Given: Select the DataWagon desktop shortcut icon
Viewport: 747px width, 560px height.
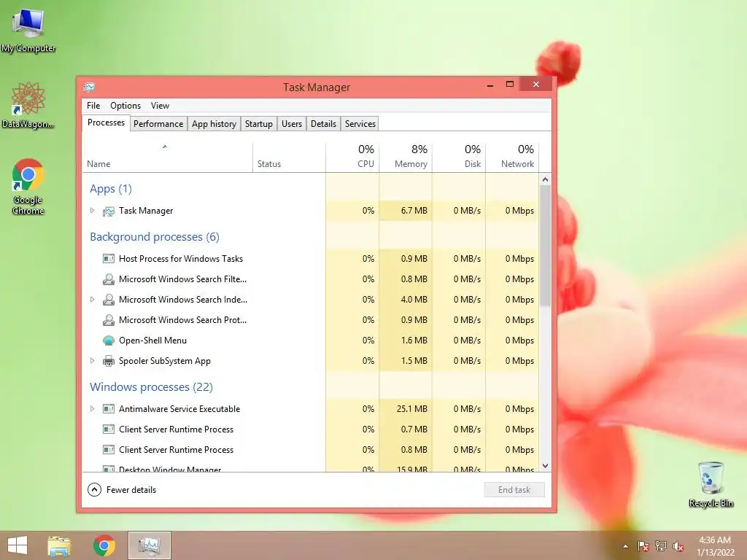Looking at the screenshot, I should (x=28, y=105).
